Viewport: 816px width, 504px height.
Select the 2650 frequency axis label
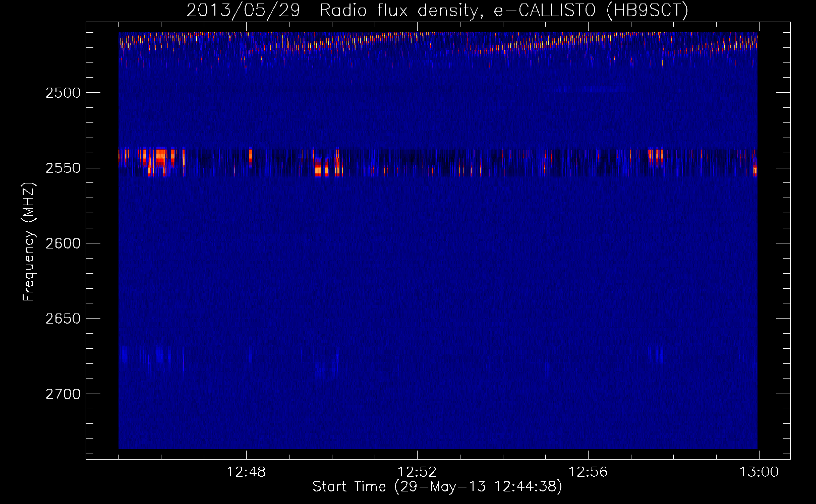[x=63, y=319]
